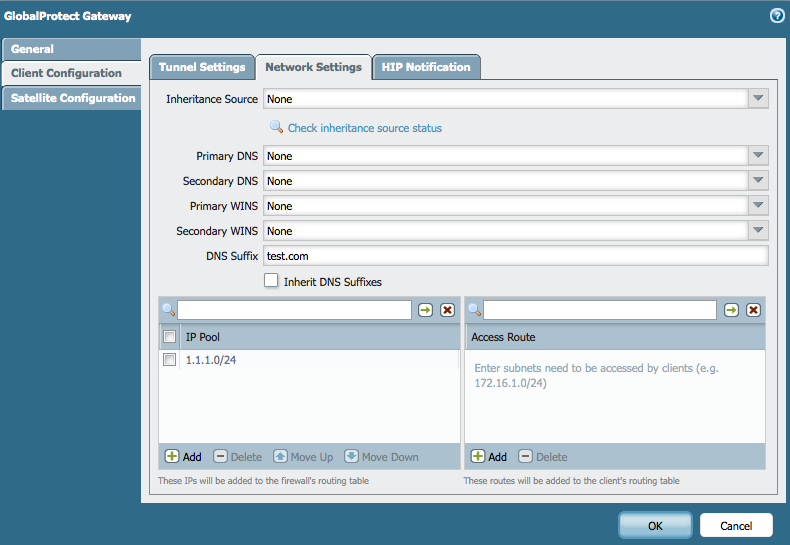The height and width of the screenshot is (545, 790).
Task: Switch to the HIP Notification tab
Action: [425, 67]
